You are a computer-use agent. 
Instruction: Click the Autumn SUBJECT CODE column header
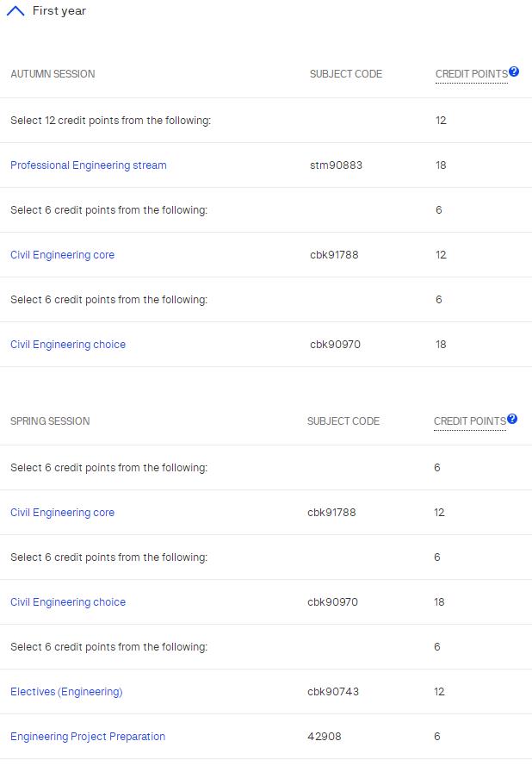pyautogui.click(x=346, y=74)
